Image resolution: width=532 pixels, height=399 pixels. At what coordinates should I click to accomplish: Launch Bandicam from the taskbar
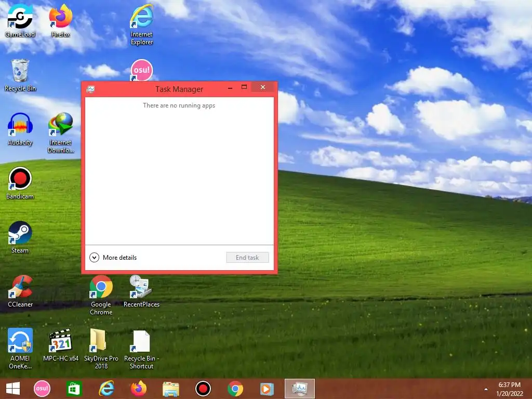pos(203,389)
